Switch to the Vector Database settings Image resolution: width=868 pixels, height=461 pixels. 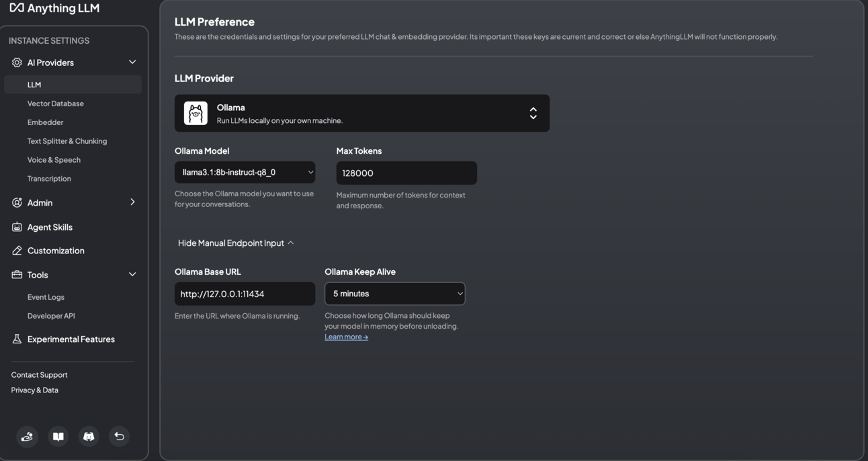(56, 103)
